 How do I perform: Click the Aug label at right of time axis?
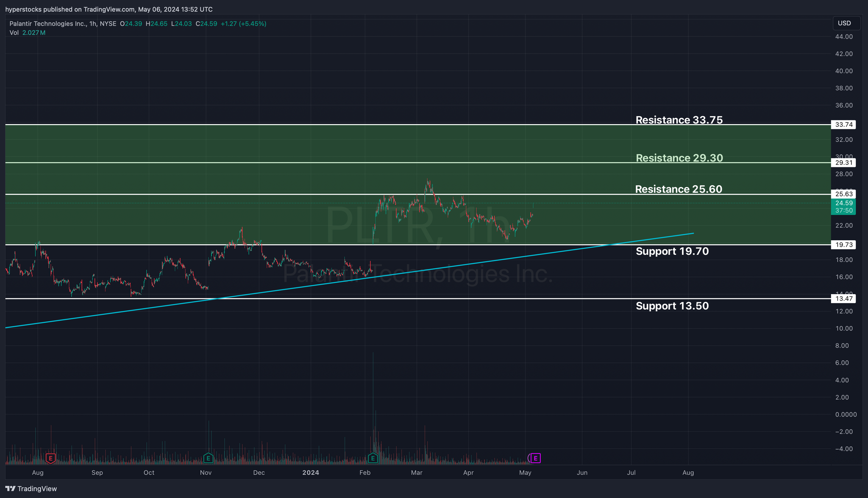[x=688, y=473]
